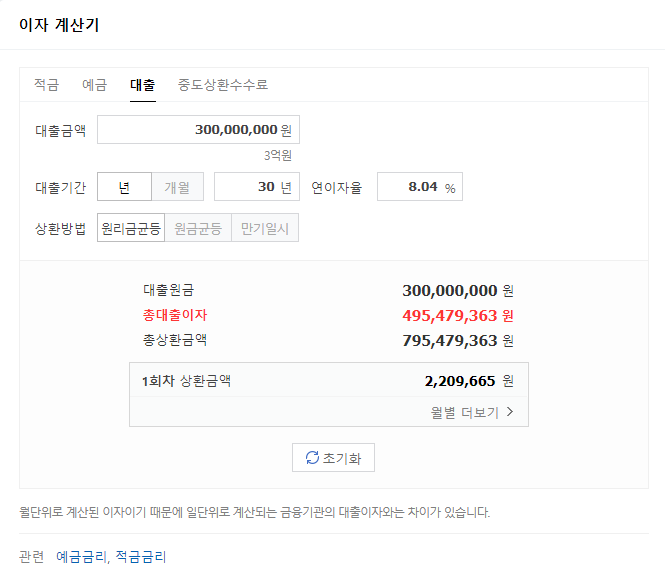Click the 이자 계산기 heading
Image resolution: width=665 pixels, height=574 pixels.
(x=59, y=24)
